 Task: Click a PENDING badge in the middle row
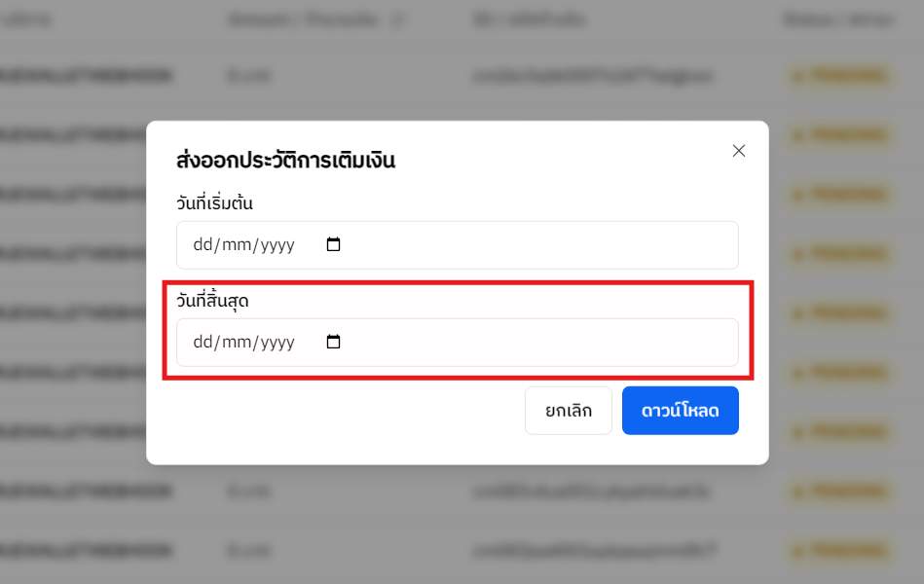click(838, 311)
